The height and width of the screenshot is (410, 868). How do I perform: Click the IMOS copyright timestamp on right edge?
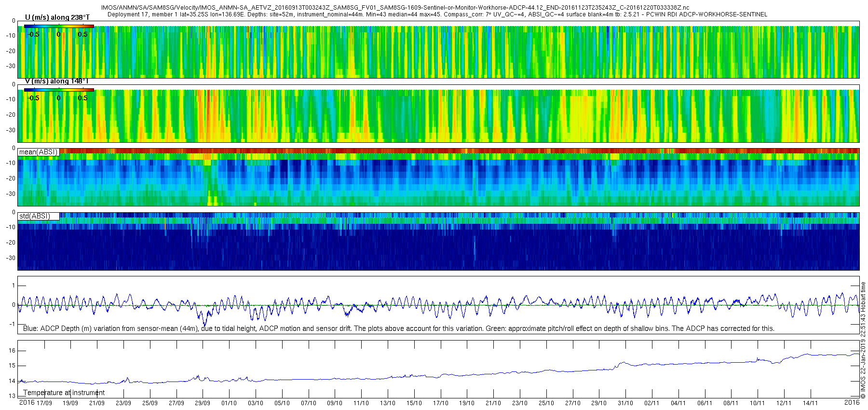[863, 341]
